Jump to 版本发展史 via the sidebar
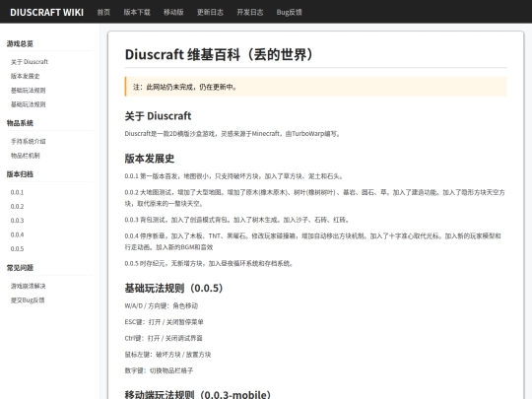Viewport: 532px width, 399px height. click(x=25, y=76)
